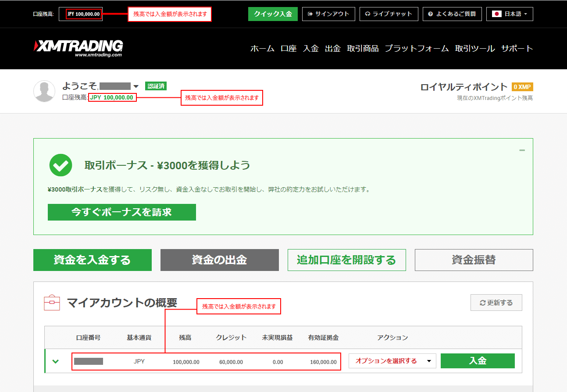Collapse the trading bonus banner
Image resolution: width=567 pixels, height=392 pixels.
click(x=522, y=150)
